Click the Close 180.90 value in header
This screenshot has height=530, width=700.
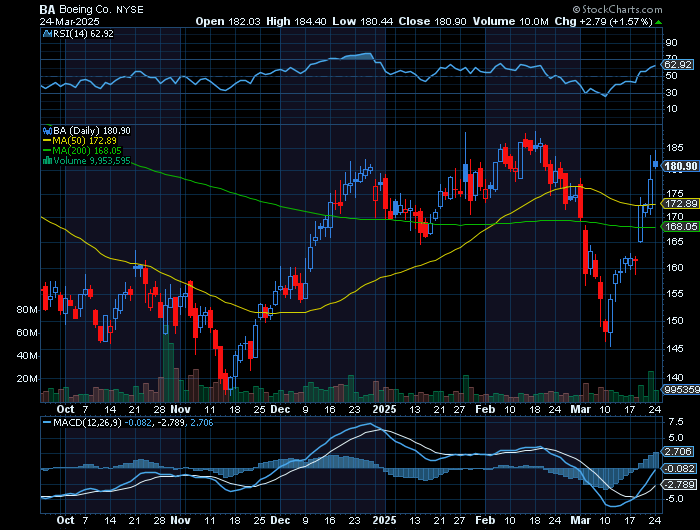tap(432, 21)
